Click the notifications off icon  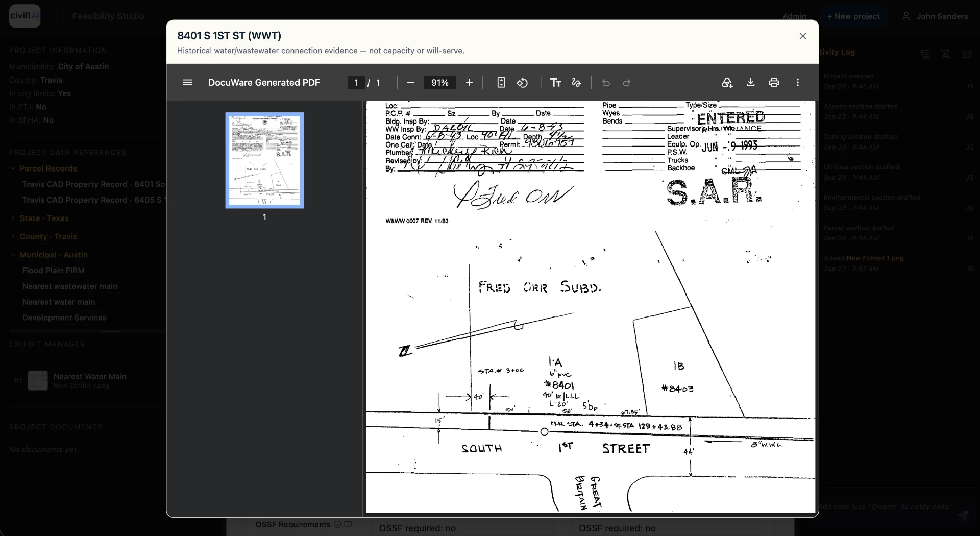click(x=946, y=55)
